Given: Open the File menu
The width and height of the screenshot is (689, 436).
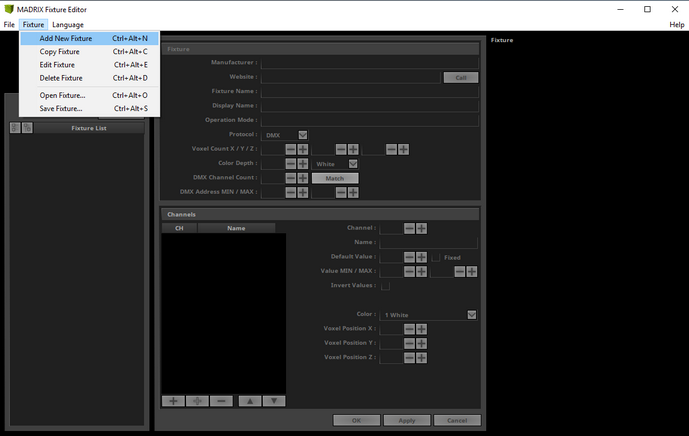Looking at the screenshot, I should (9, 25).
